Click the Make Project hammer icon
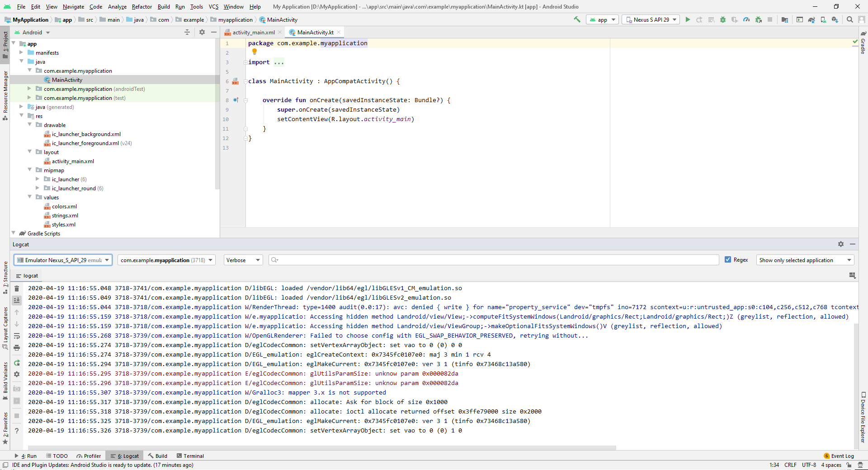This screenshot has height=470, width=868. 577,19
